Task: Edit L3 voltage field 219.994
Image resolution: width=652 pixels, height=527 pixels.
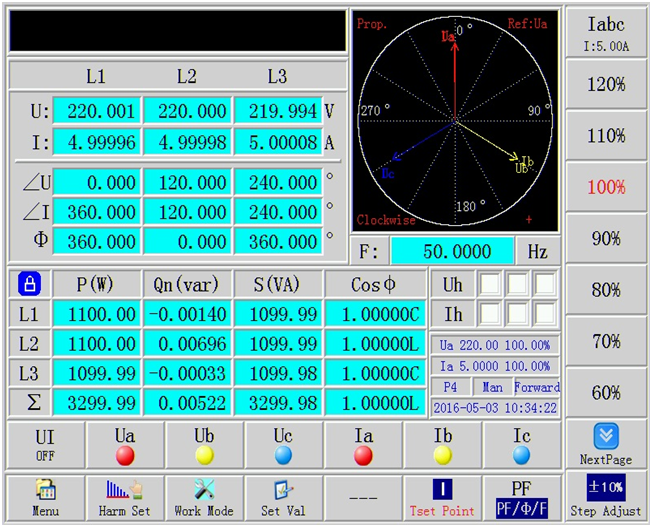Action: coord(278,111)
